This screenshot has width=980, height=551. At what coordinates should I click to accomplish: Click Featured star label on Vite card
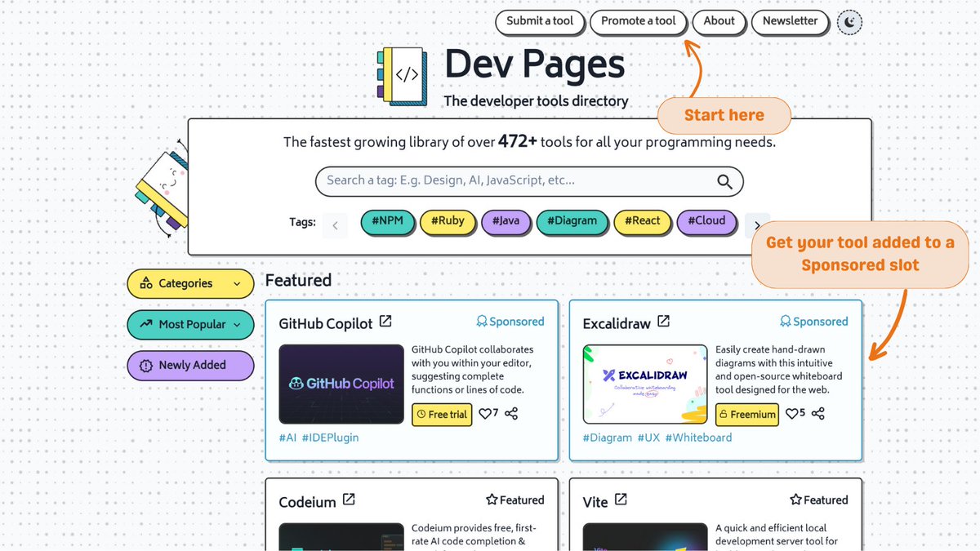(819, 500)
